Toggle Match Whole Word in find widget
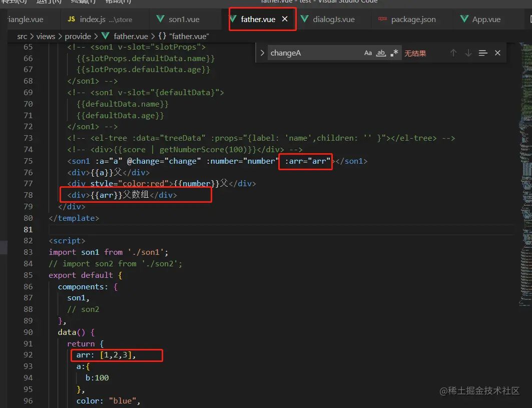 (381, 53)
